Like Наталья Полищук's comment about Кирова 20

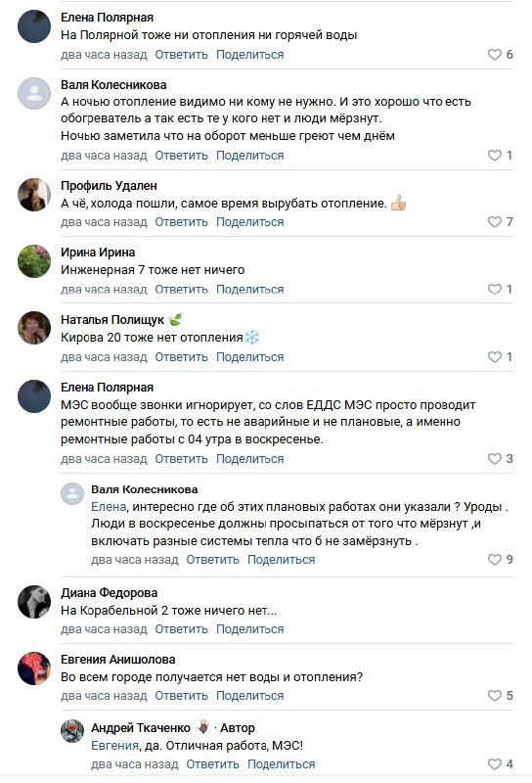coord(500,357)
